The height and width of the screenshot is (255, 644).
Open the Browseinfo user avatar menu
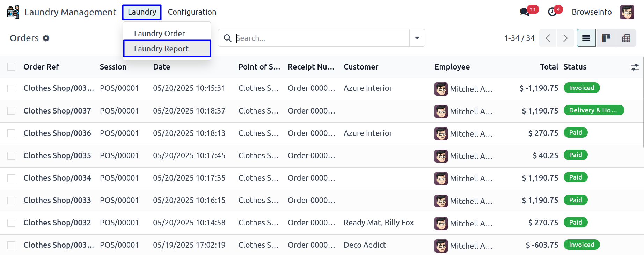tap(627, 12)
